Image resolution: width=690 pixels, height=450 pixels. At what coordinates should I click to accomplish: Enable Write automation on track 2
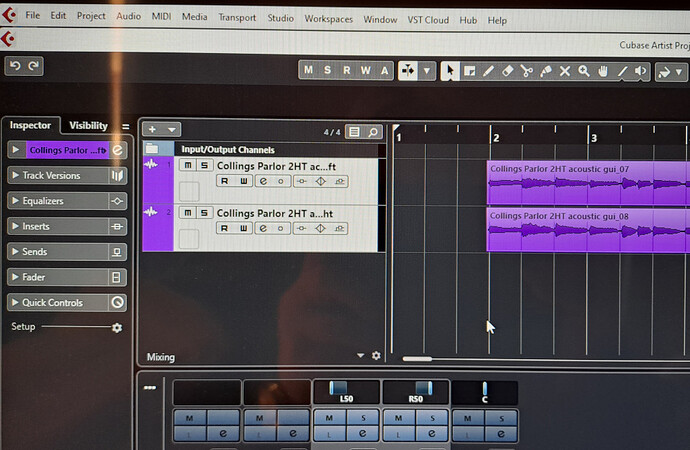tap(243, 228)
